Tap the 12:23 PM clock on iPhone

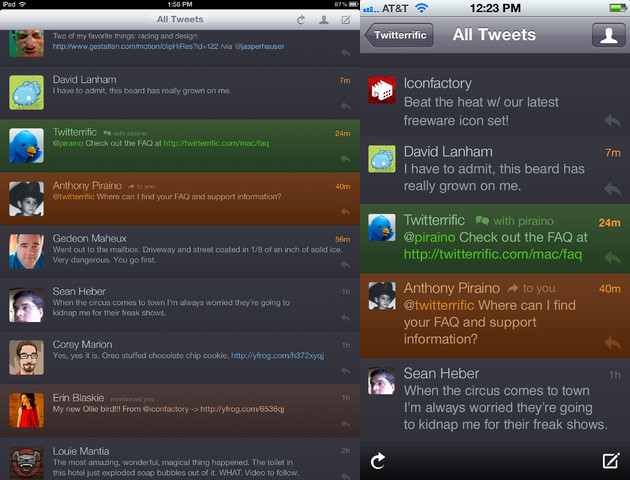(x=495, y=8)
